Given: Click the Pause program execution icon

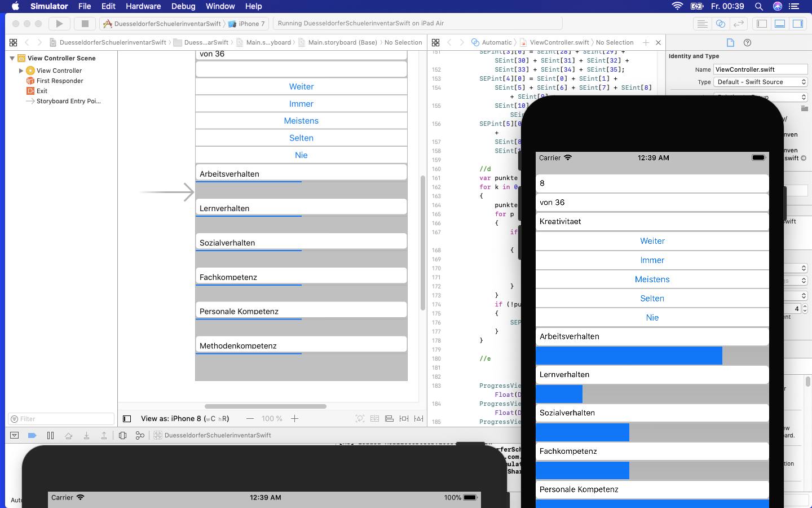Looking at the screenshot, I should coord(50,435).
